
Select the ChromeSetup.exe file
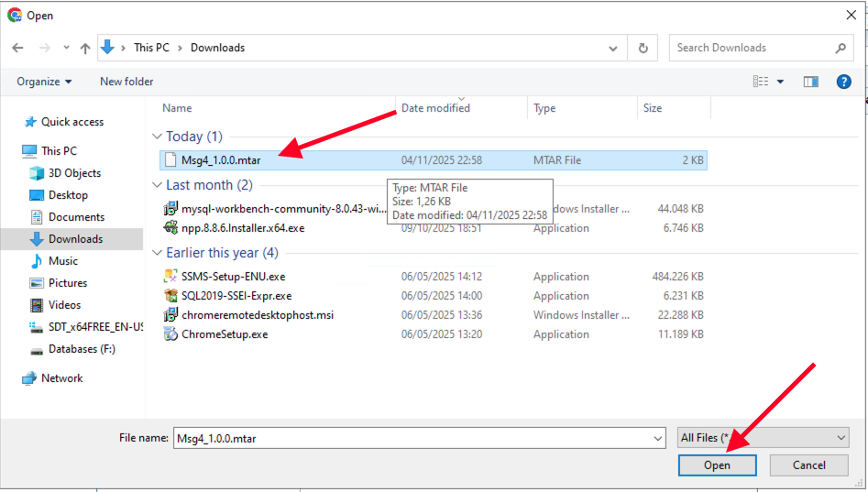click(225, 334)
